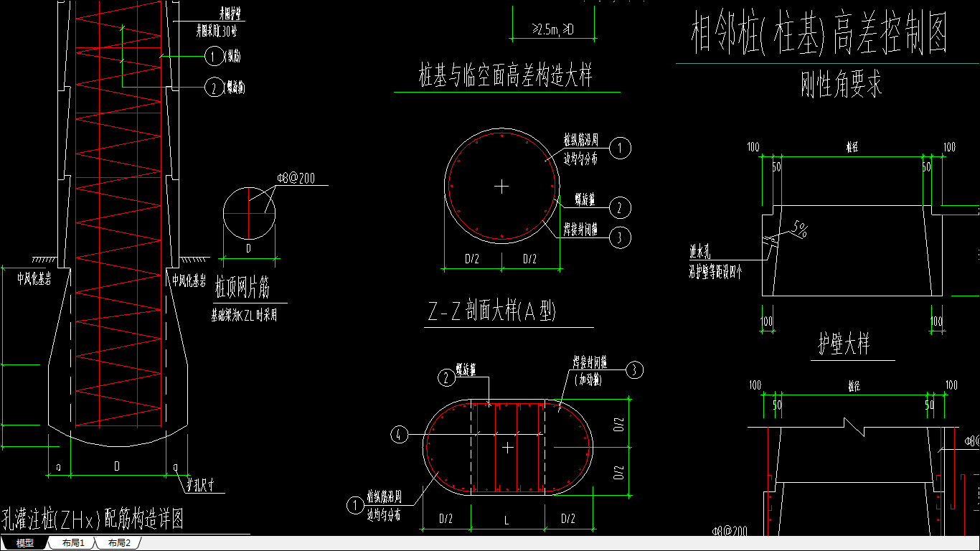Open the 布局2 layout tab
Image resolution: width=980 pixels, height=551 pixels.
[x=119, y=543]
